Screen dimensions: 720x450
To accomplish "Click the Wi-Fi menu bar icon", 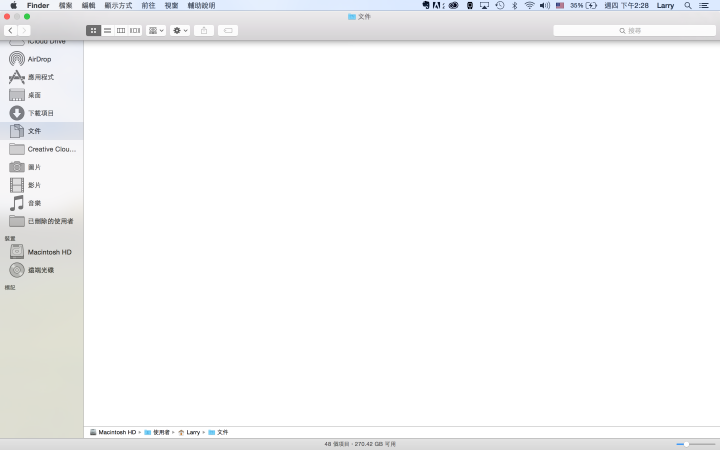I will point(529,6).
